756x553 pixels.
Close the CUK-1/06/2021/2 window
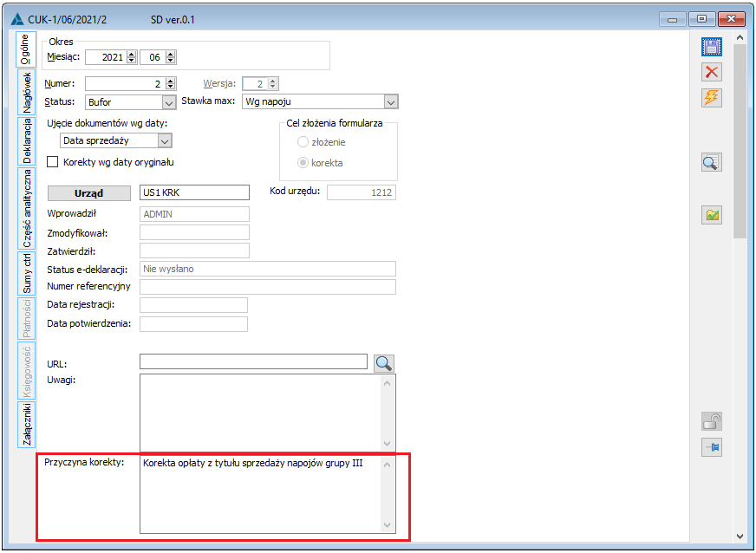tap(732, 19)
